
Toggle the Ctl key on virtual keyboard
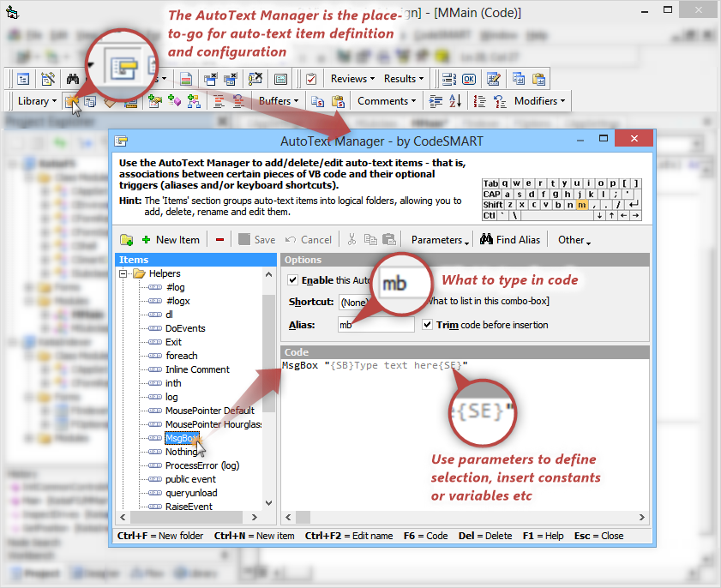[490, 215]
